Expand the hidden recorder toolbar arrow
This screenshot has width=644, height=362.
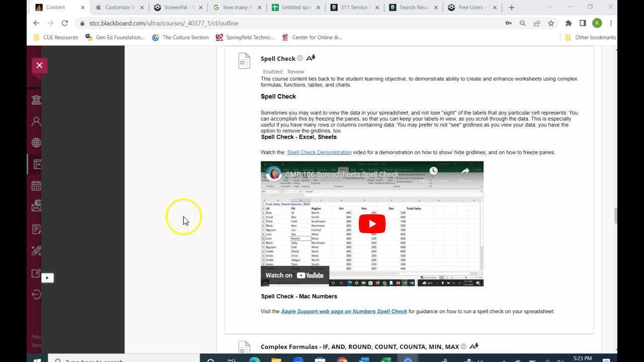47,278
